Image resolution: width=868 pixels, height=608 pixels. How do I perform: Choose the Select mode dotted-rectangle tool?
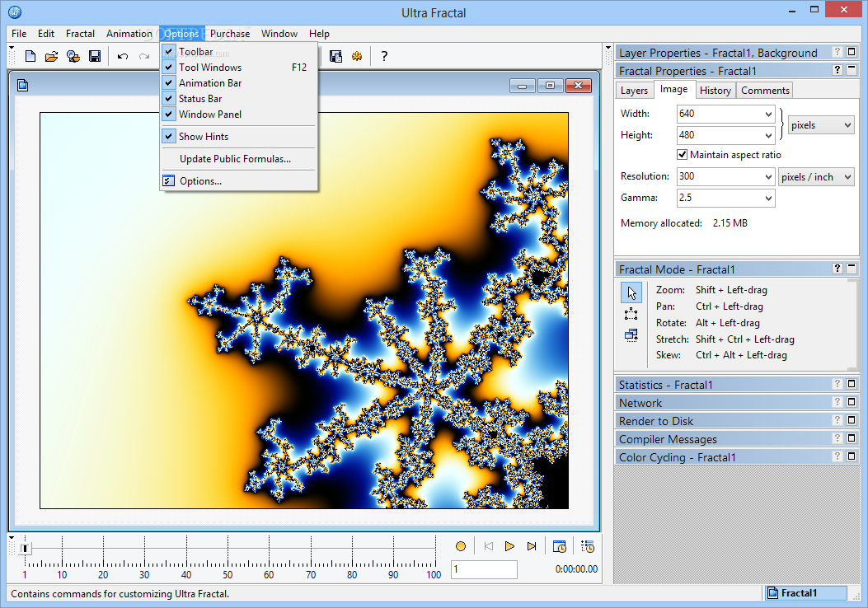point(631,314)
